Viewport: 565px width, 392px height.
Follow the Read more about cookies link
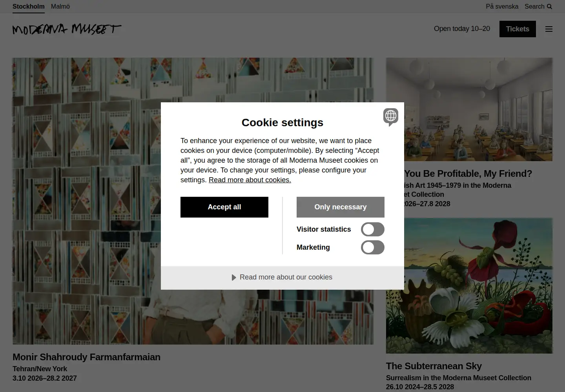coord(250,180)
